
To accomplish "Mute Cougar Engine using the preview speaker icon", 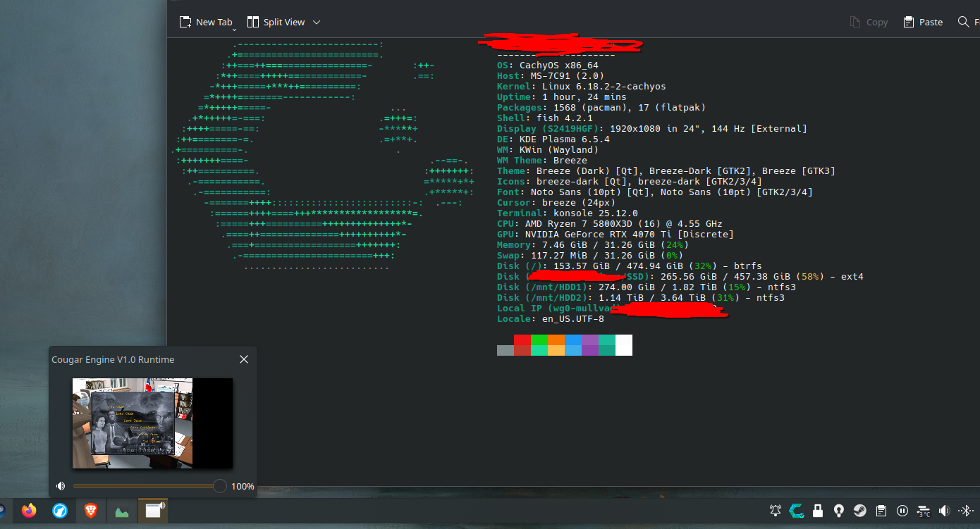I will (61, 486).
